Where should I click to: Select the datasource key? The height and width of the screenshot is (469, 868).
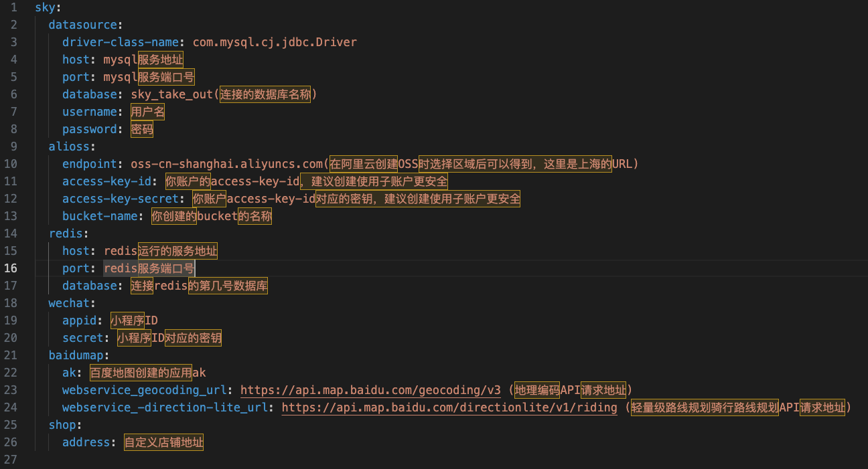[84, 24]
